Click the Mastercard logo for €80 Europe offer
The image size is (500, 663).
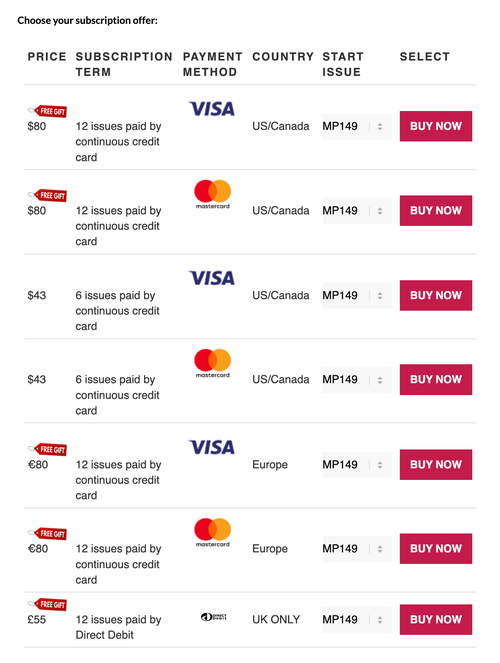(213, 532)
